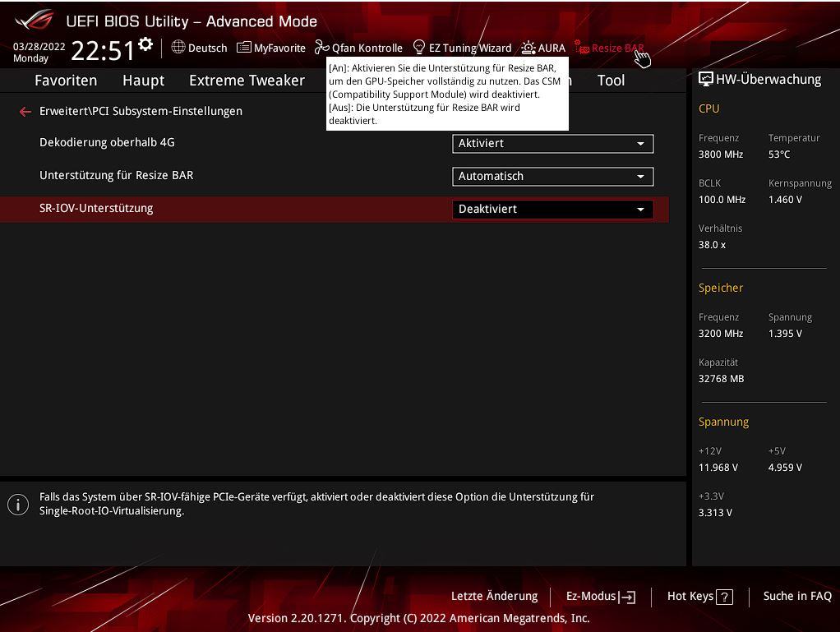Viewport: 840px width, 632px height.
Task: Click the Hot Keys question mark icon
Action: [725, 597]
